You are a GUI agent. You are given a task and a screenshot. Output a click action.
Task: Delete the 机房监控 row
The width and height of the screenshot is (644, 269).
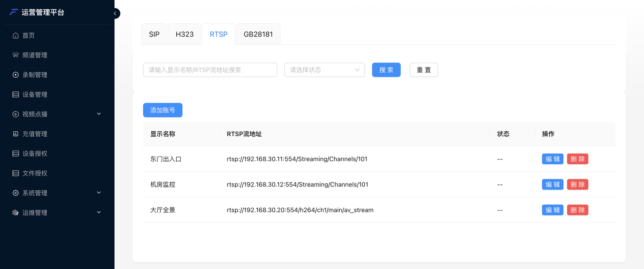click(x=578, y=184)
